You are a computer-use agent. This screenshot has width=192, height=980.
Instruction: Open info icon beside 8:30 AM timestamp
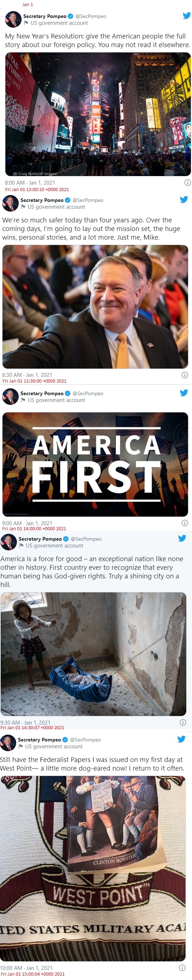pyautogui.click(x=184, y=375)
